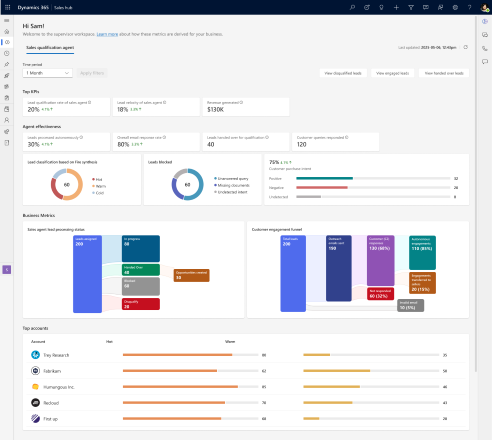
Task: Click Trey Research account row
Action: click(246, 355)
